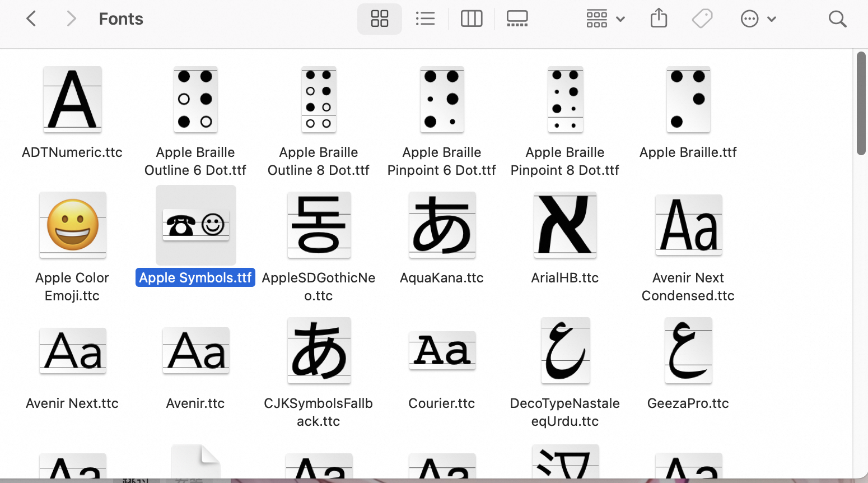Select Apple Braille.ttf file icon
This screenshot has width=868, height=483.
pos(688,99)
